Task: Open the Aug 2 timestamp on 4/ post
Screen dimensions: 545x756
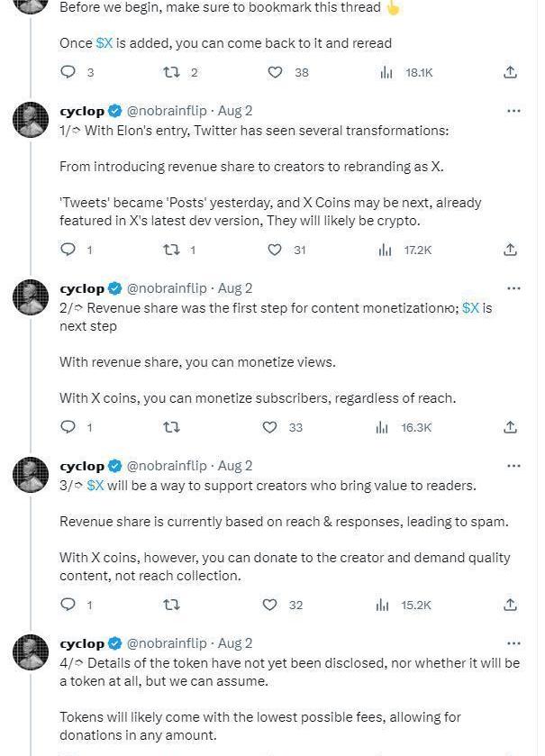Action: pyautogui.click(x=235, y=643)
